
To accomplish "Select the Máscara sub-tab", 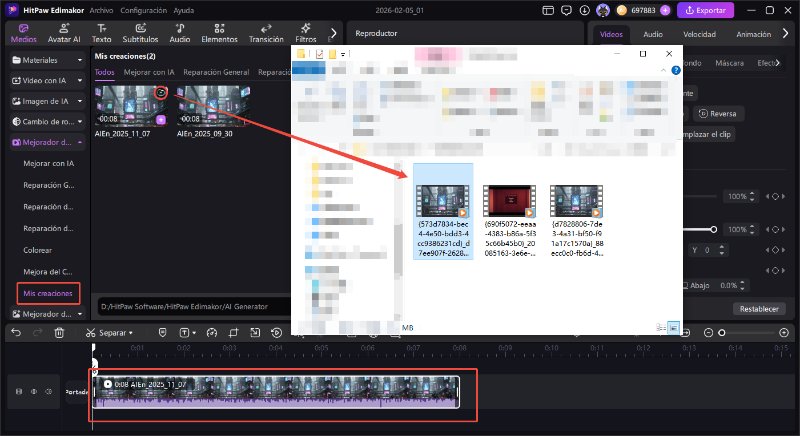I will pyautogui.click(x=729, y=63).
